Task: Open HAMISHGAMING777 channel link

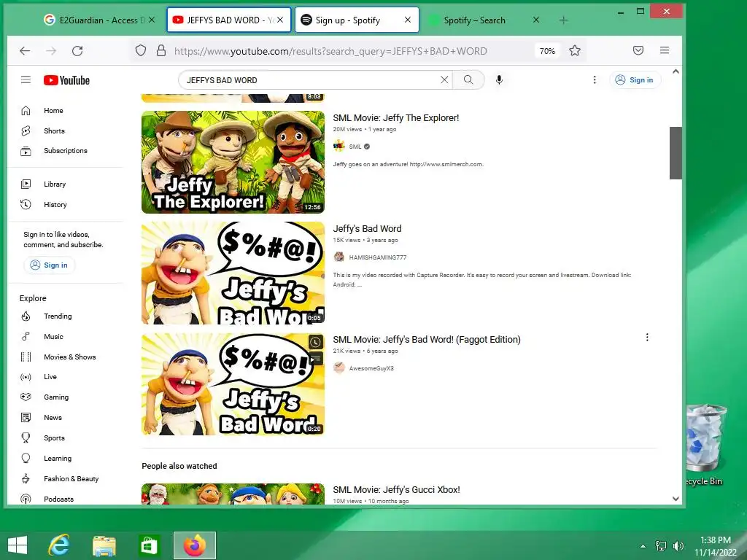Action: tap(378, 257)
